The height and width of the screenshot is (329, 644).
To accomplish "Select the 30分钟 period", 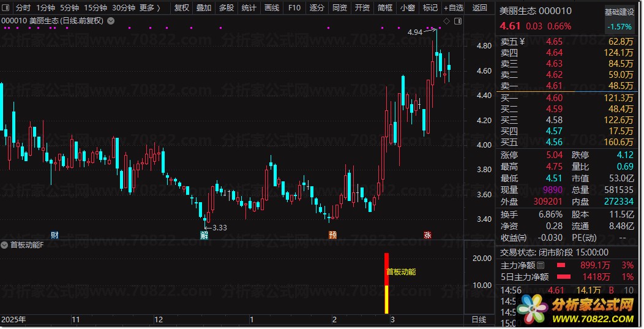I will click(x=124, y=8).
